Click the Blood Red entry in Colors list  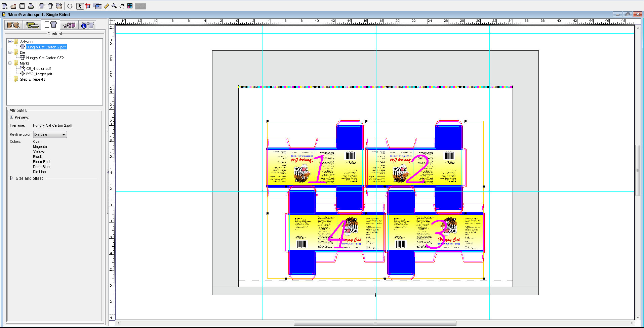[41, 162]
